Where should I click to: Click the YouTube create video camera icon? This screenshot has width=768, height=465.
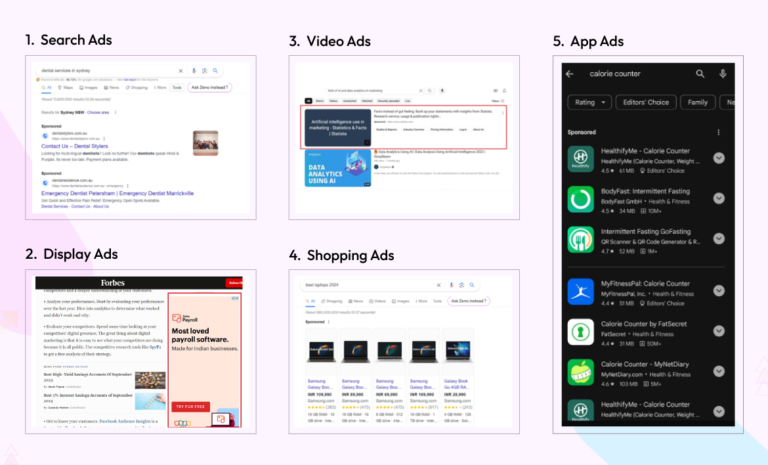(495, 91)
